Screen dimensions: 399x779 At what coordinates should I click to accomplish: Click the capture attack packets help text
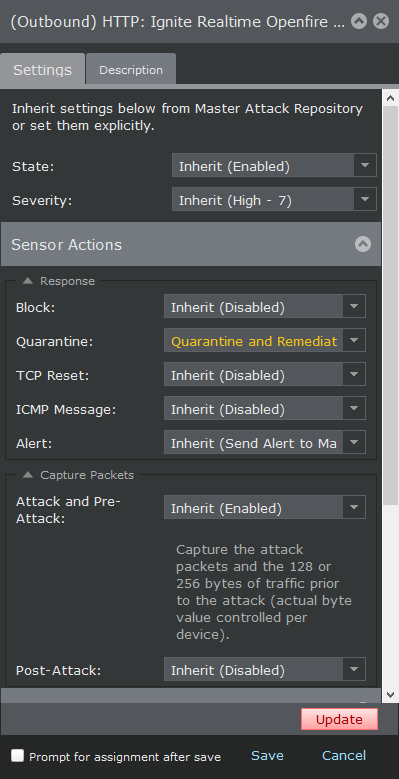(264, 592)
